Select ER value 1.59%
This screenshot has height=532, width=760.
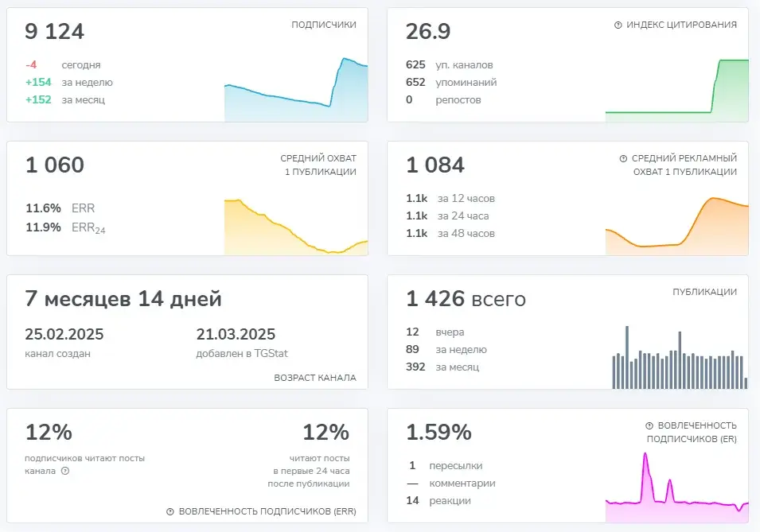[438, 432]
